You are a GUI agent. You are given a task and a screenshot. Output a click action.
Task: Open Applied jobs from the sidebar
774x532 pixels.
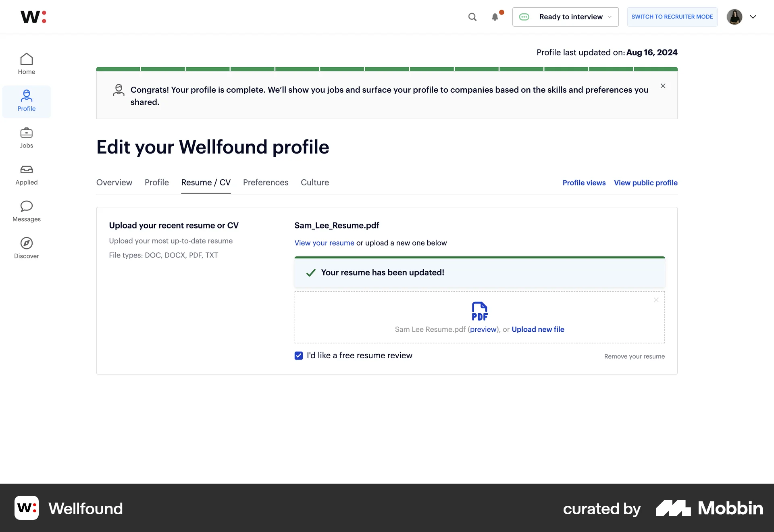pyautogui.click(x=26, y=175)
